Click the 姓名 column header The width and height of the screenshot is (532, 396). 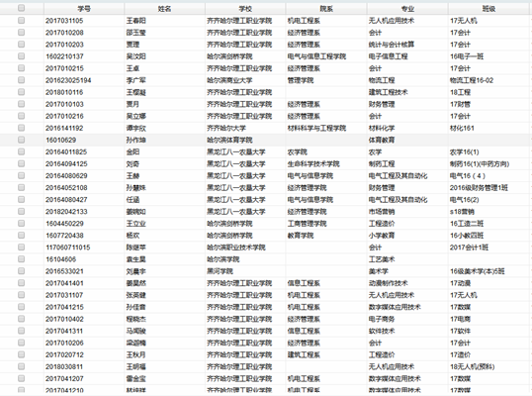[164, 9]
